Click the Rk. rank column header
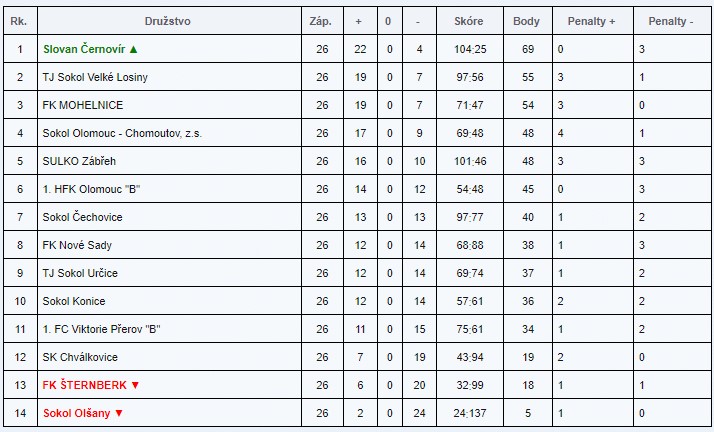 coord(19,20)
